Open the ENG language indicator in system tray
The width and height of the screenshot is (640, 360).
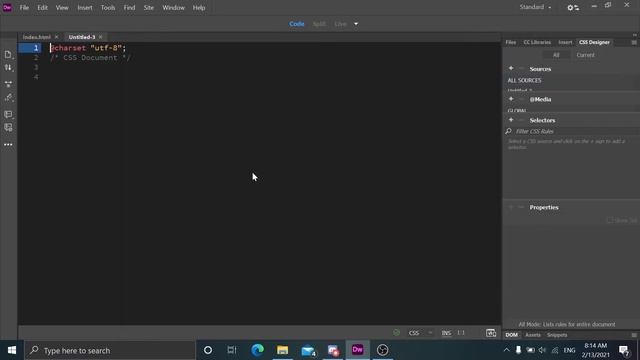[569, 350]
